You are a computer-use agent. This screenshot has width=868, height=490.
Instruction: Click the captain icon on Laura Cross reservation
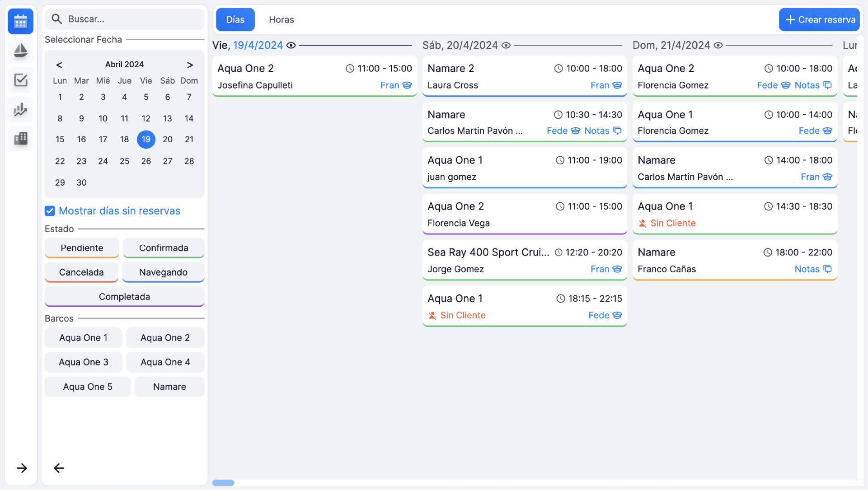(617, 85)
